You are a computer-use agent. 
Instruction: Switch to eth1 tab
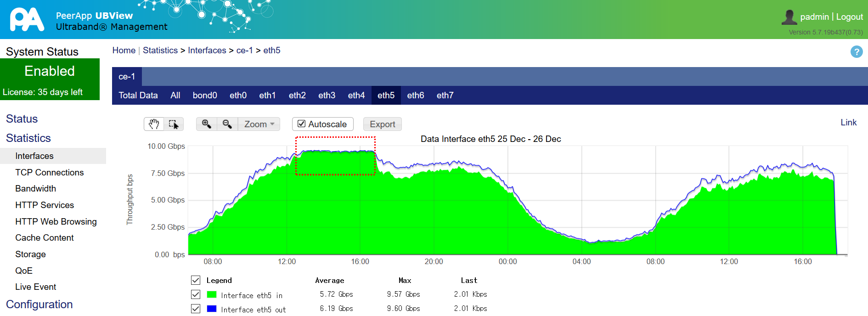[267, 95]
